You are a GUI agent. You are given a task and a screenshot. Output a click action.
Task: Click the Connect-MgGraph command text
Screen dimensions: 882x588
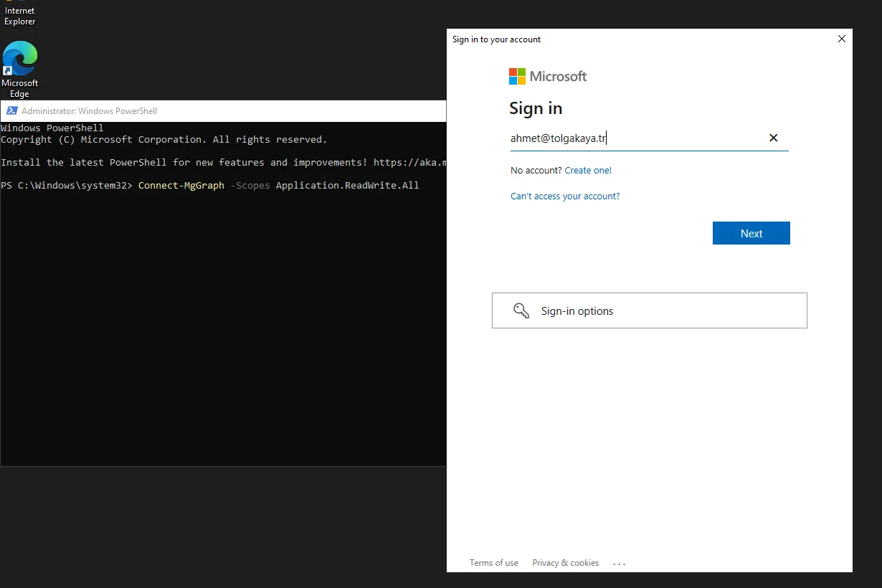pos(181,186)
